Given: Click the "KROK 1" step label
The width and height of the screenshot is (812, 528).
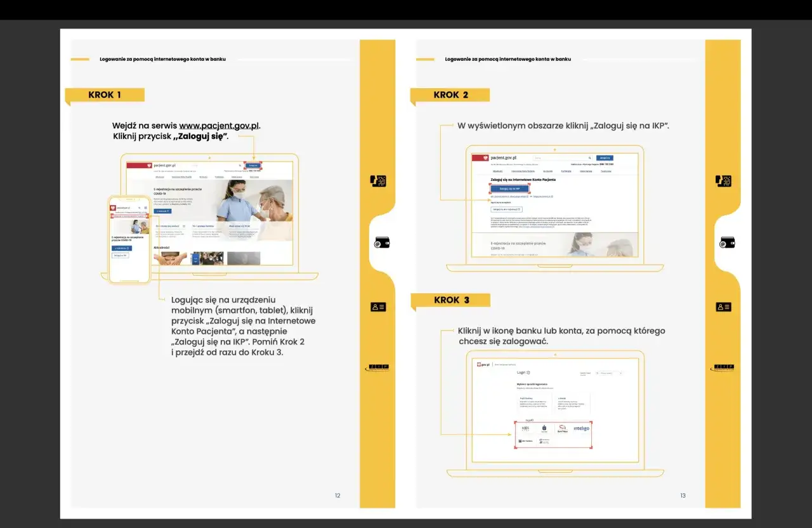Looking at the screenshot, I should pyautogui.click(x=105, y=95).
